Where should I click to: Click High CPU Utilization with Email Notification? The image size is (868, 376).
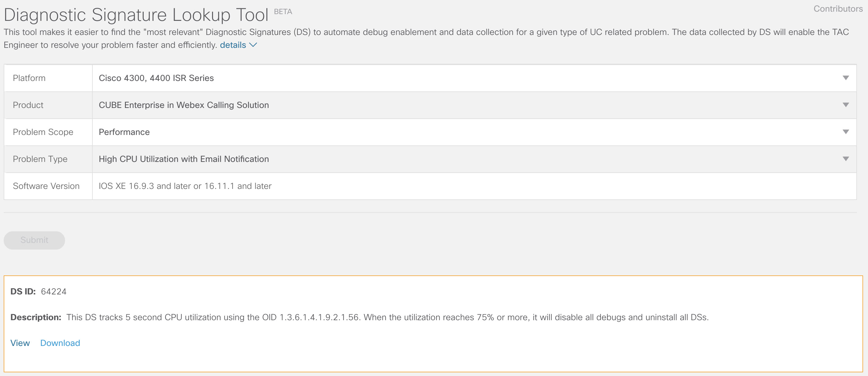click(x=183, y=159)
